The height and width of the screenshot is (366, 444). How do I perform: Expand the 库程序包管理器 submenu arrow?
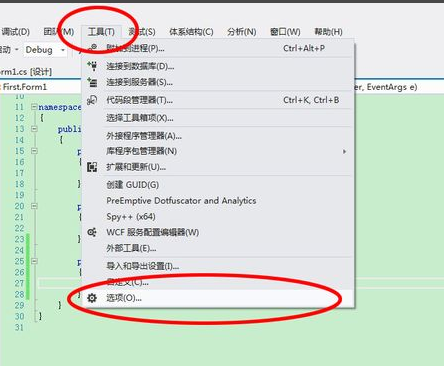point(344,152)
